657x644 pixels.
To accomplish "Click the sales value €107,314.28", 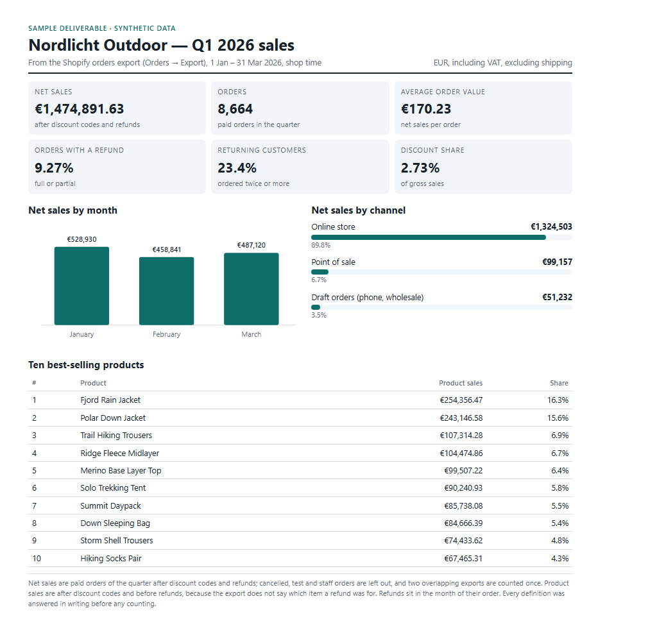I will point(461,436).
